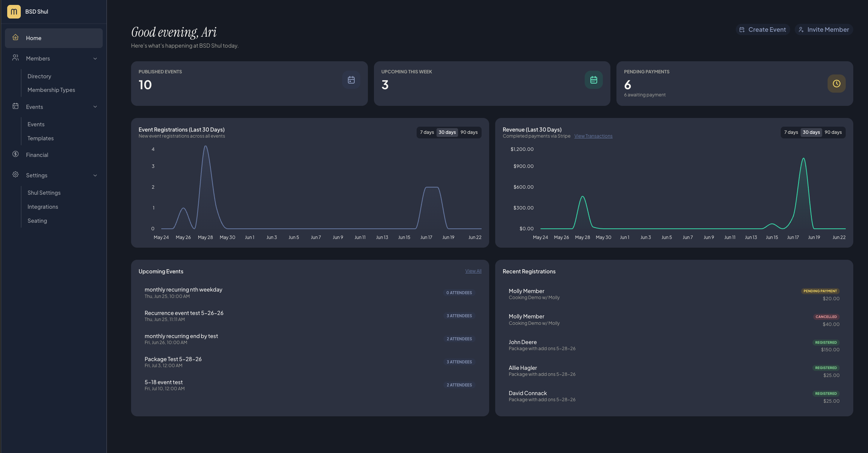Collapse the Members section chevron

tap(95, 59)
